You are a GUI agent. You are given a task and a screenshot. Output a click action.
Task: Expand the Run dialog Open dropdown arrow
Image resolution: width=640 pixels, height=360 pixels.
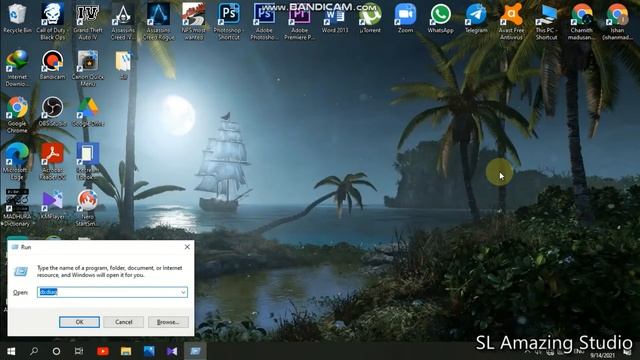click(x=183, y=292)
